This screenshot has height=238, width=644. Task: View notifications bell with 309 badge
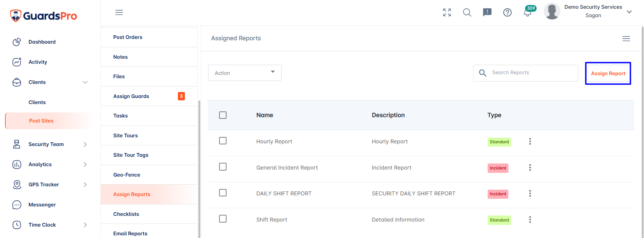[528, 12]
